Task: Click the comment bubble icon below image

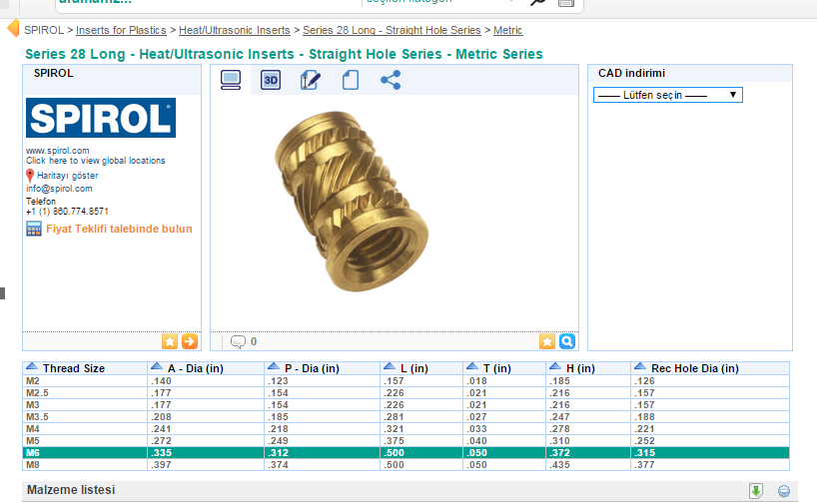Action: 238,341
